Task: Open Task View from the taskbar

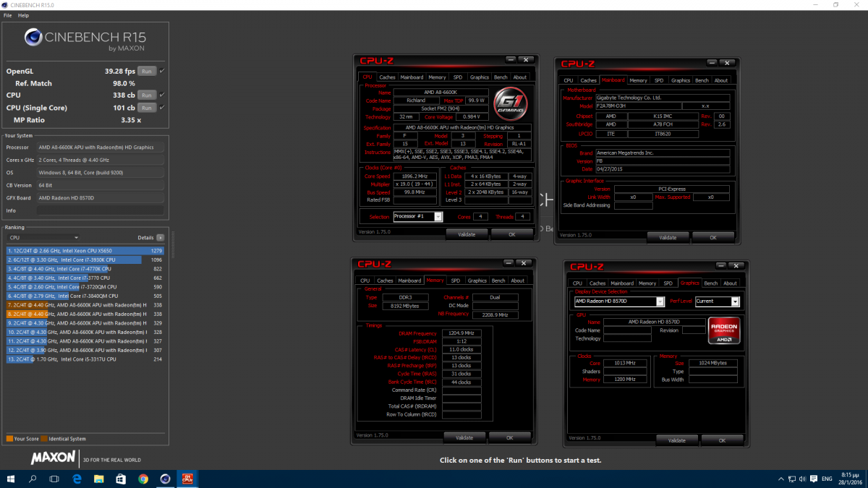Action: (x=55, y=479)
